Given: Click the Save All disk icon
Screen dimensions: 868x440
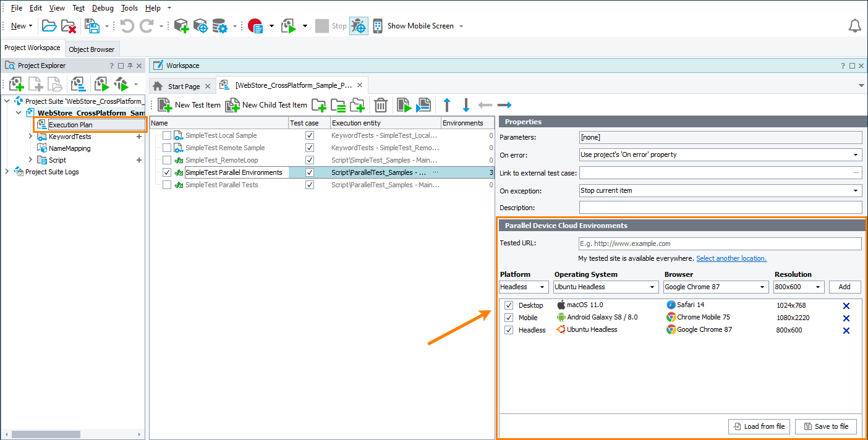Looking at the screenshot, I should [x=92, y=25].
